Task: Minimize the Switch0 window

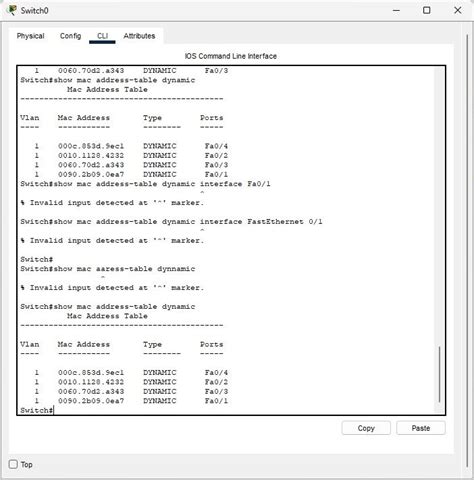Action: [396, 10]
